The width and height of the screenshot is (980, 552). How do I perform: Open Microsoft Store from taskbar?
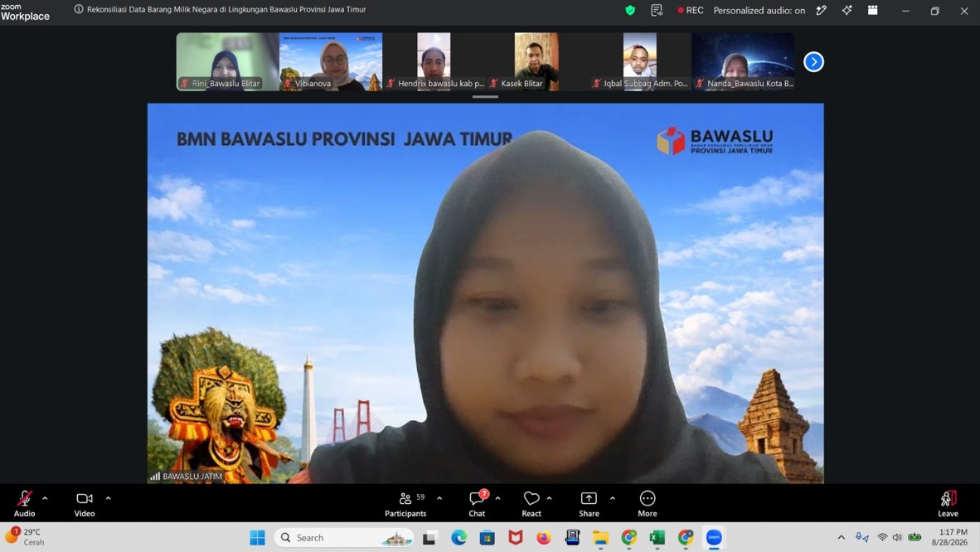click(x=487, y=538)
